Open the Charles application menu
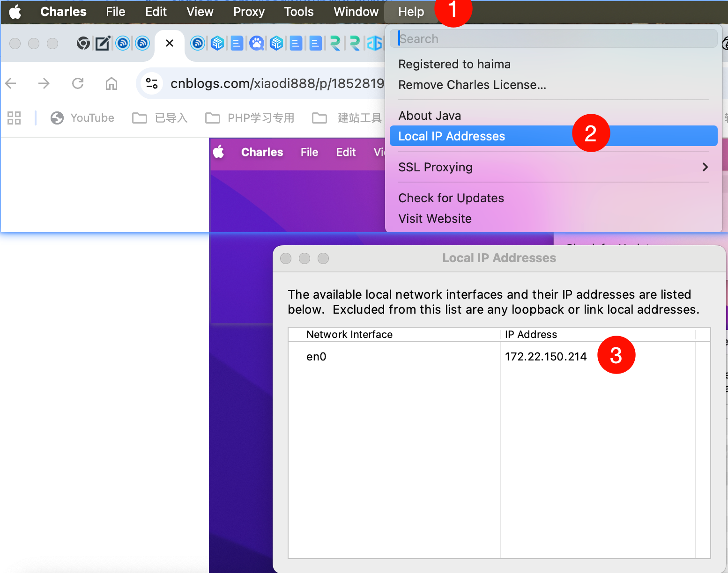Viewport: 728px width, 573px height. pos(63,12)
